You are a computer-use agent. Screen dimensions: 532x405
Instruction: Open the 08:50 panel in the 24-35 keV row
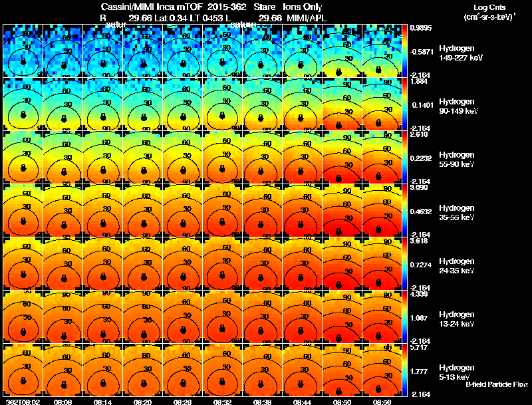coord(342,263)
